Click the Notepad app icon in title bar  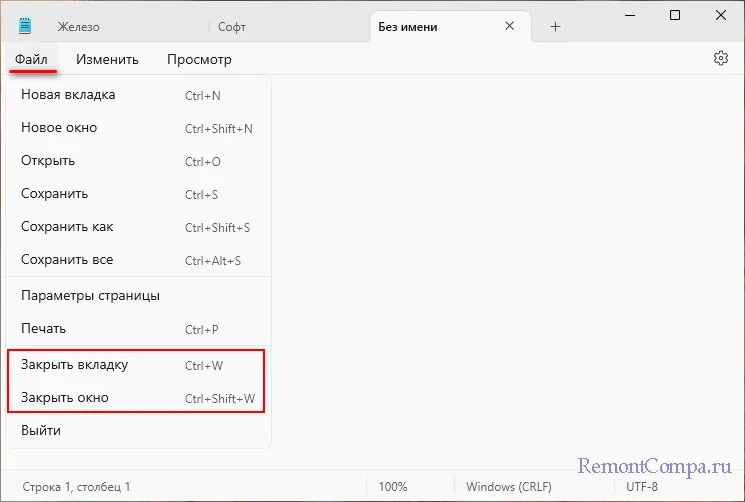25,27
